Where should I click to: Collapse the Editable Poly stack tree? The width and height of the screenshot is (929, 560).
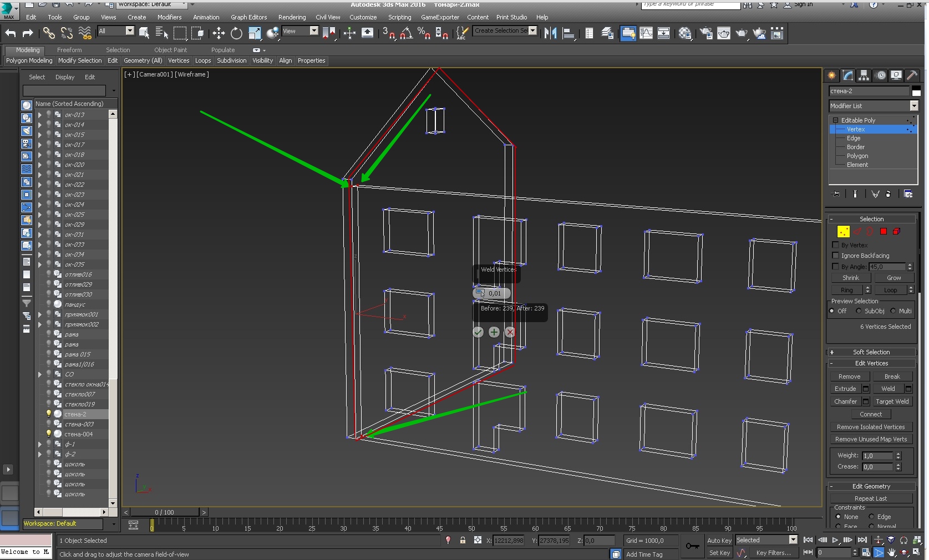coord(835,120)
